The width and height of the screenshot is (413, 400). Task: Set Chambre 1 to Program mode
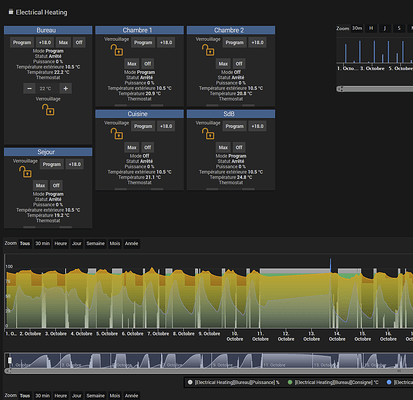tap(143, 42)
